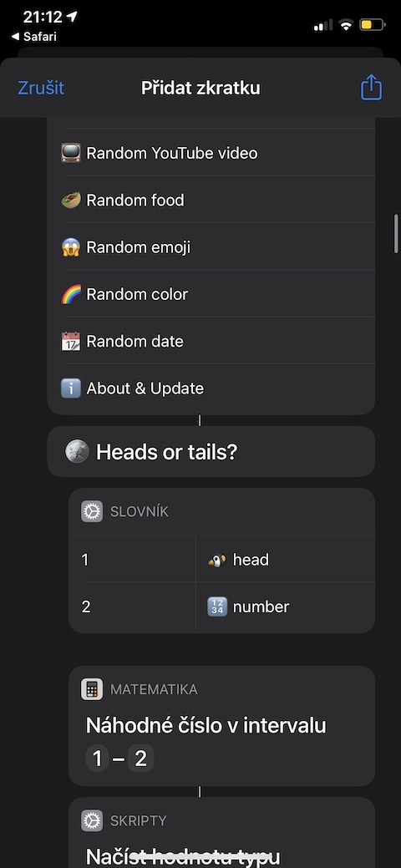Viewport: 401px width, 868px height.
Task: Select the dictionary key field 1
Action: (x=132, y=560)
